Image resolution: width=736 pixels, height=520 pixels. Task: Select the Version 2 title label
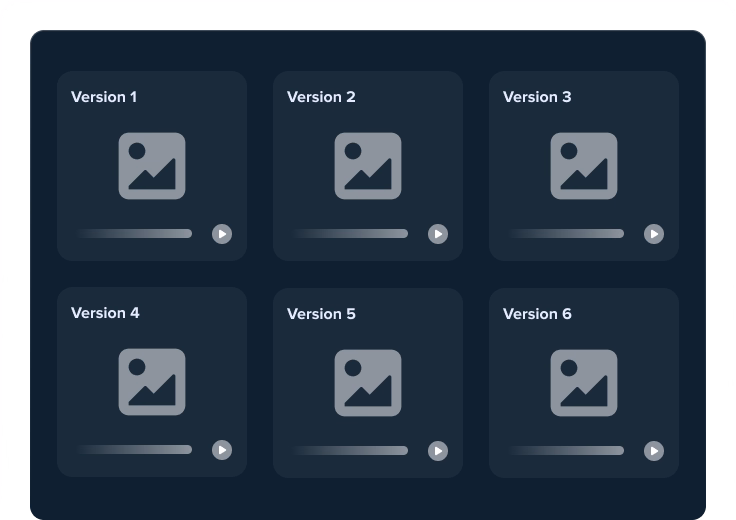pyautogui.click(x=321, y=97)
